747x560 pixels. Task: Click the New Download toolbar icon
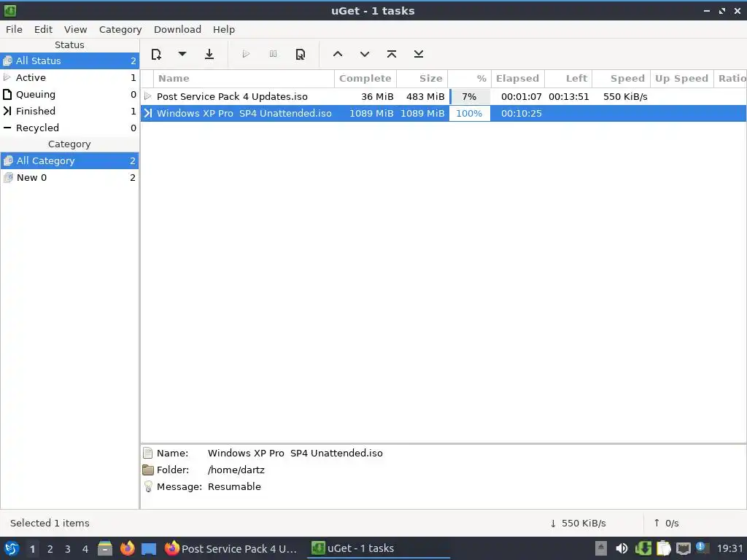(x=156, y=54)
